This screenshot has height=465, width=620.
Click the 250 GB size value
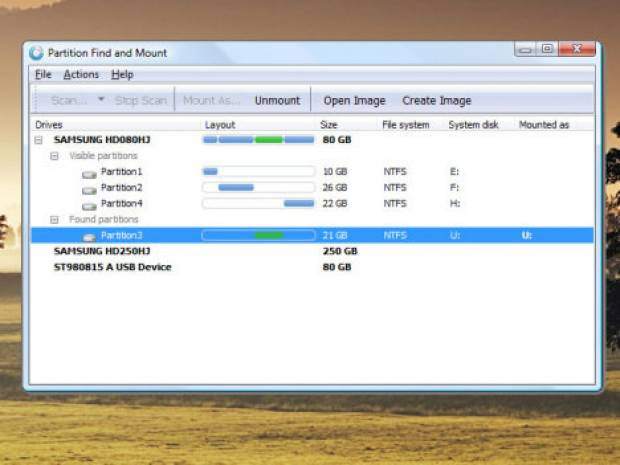(340, 251)
